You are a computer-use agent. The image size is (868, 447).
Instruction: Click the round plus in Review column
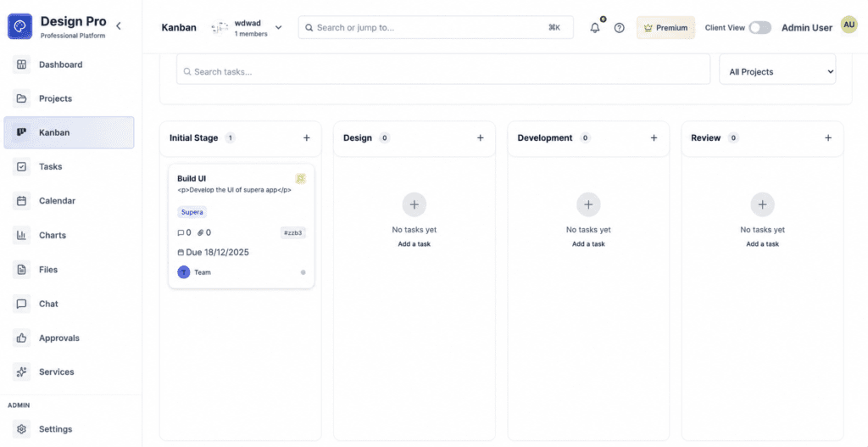[x=762, y=205]
